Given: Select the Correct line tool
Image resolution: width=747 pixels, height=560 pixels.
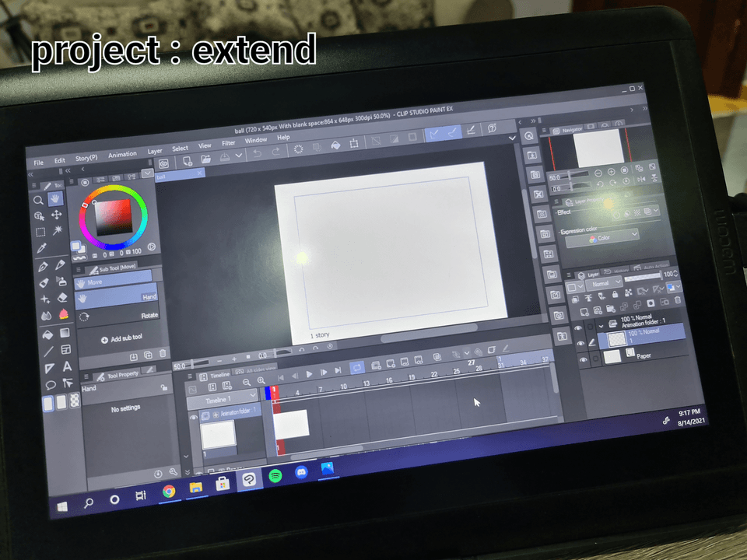Looking at the screenshot, I should 68,383.
